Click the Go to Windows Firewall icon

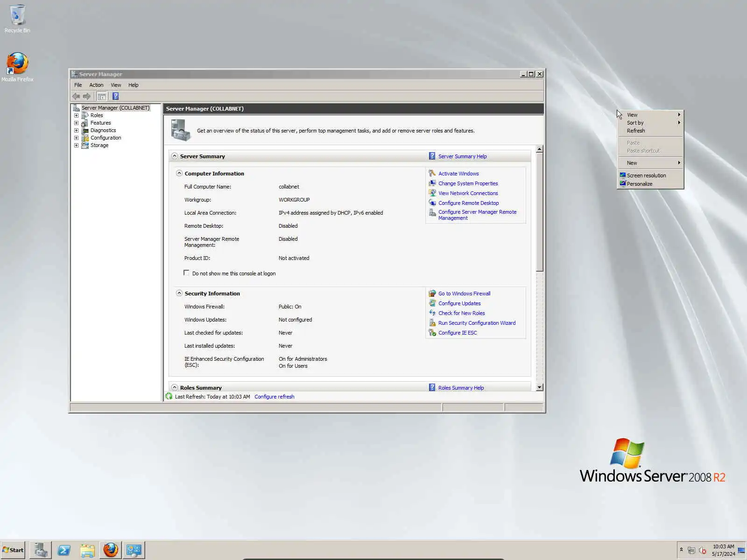click(x=432, y=294)
